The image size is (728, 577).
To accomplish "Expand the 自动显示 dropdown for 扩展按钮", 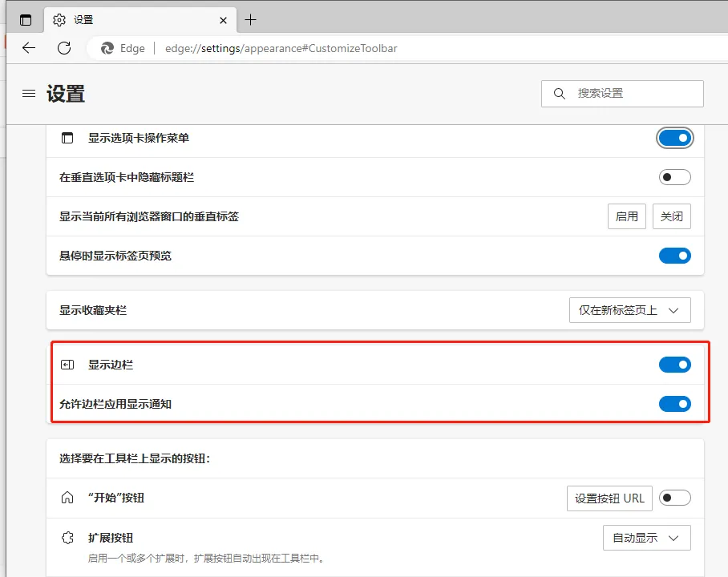I will 646,538.
